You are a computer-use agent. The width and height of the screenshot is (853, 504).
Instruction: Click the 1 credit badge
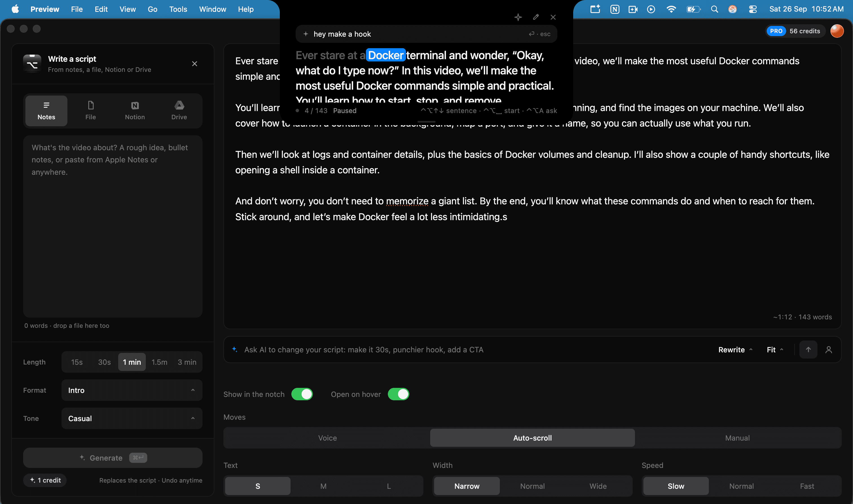pyautogui.click(x=45, y=480)
